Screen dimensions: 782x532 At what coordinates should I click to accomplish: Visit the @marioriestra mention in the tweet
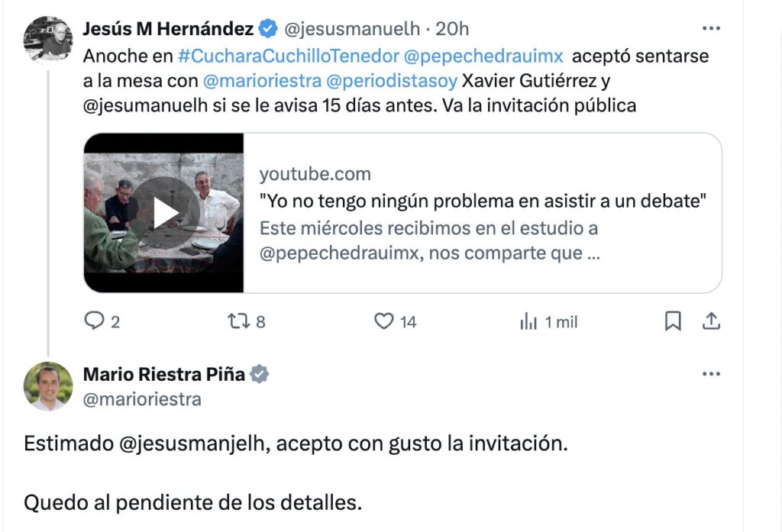click(x=263, y=81)
